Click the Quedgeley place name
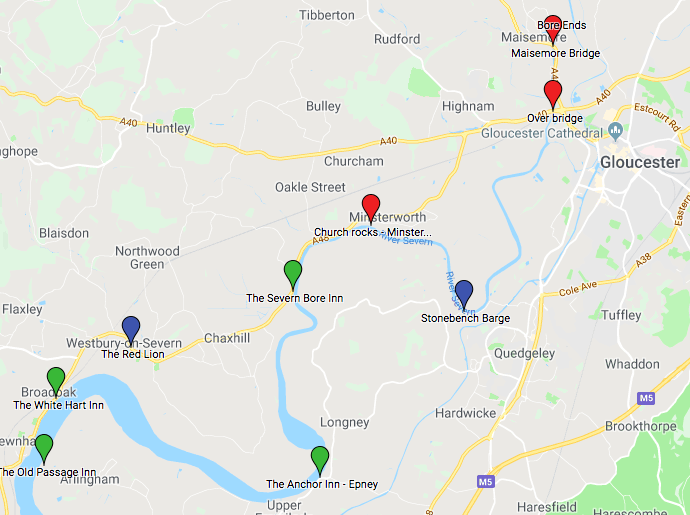Viewport: 690px width, 515px height. [x=524, y=353]
